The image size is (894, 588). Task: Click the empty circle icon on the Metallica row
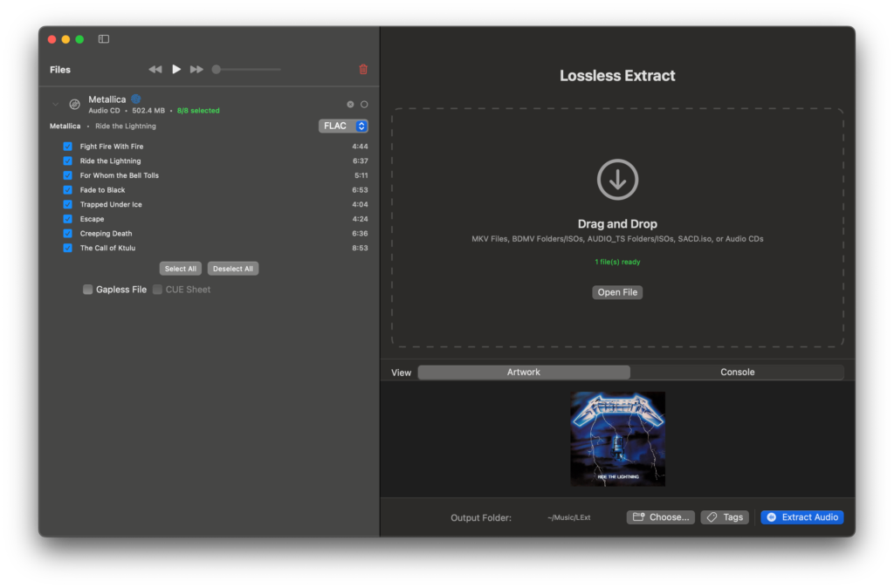364,105
